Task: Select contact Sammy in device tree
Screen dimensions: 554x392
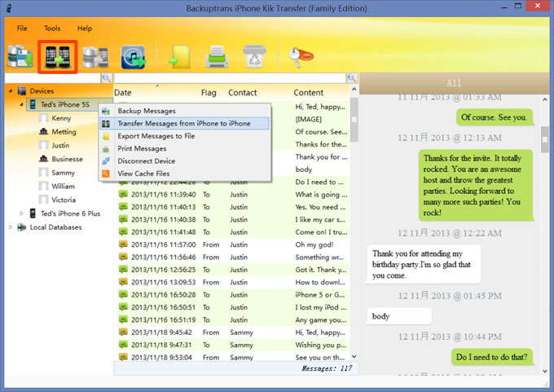Action: point(64,173)
